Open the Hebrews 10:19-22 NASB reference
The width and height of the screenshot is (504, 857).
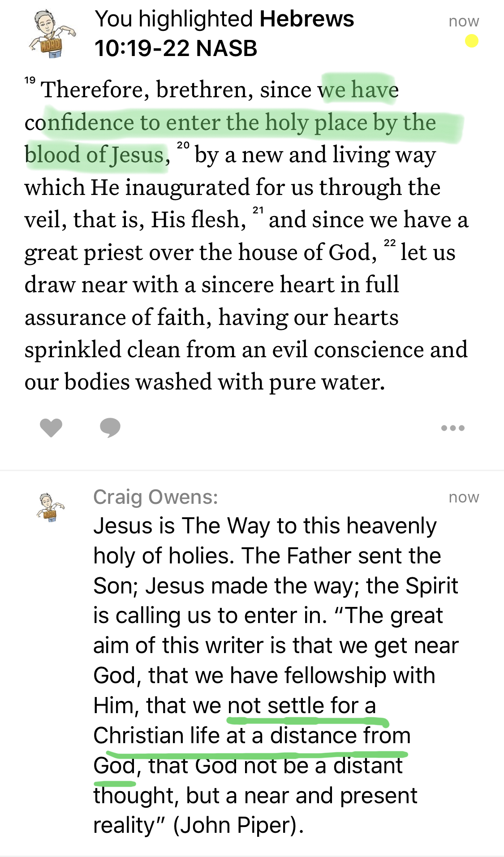click(x=224, y=34)
